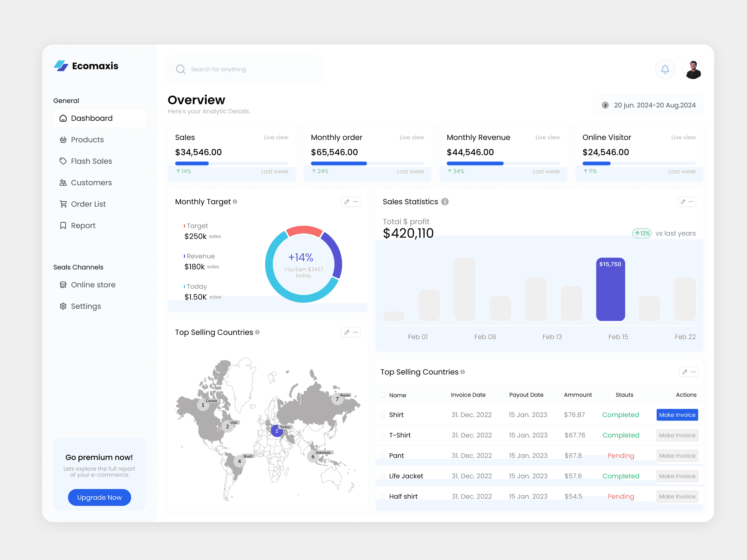
Task: Click the edit pencil in Sales Statistics
Action: [x=683, y=202]
